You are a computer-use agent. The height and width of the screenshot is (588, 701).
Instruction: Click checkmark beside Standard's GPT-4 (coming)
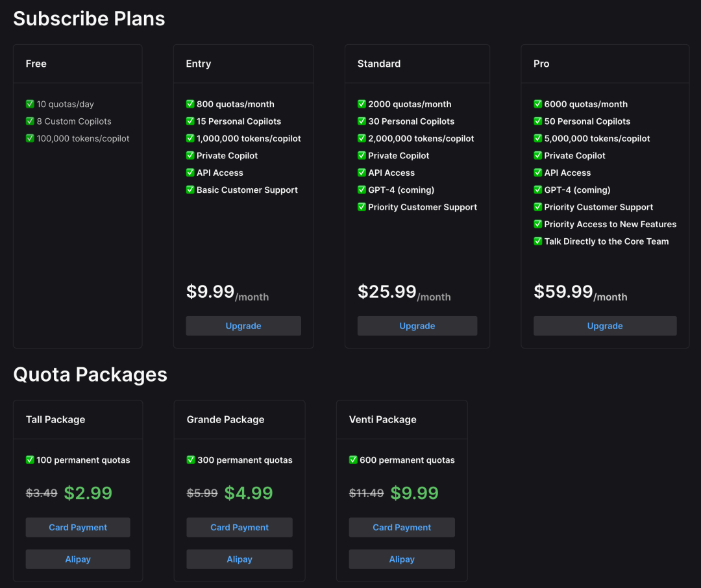click(362, 190)
